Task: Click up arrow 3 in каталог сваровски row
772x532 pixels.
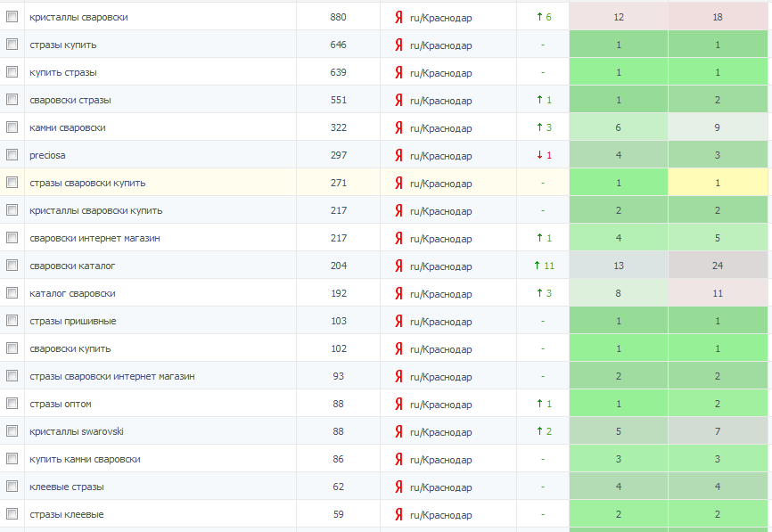Action: [x=544, y=293]
